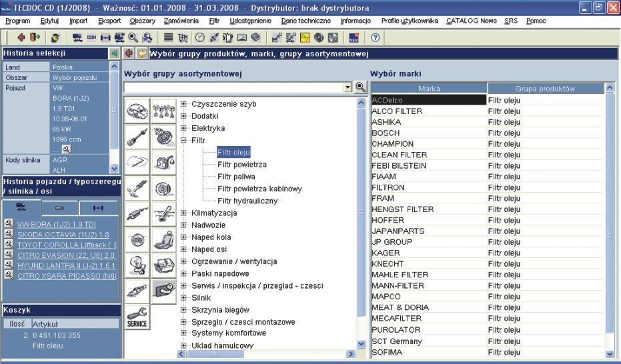Open the Zamówienia menu

click(181, 21)
